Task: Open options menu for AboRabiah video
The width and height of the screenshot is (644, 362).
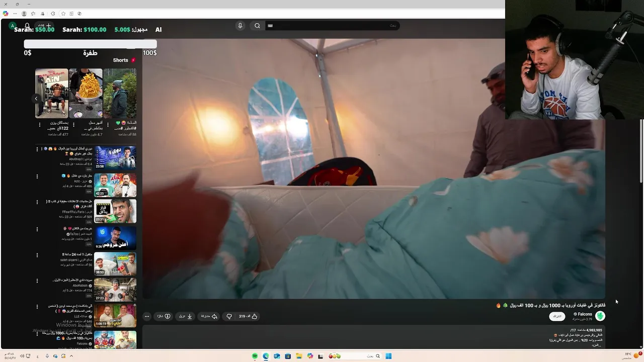Action: pyautogui.click(x=37, y=281)
